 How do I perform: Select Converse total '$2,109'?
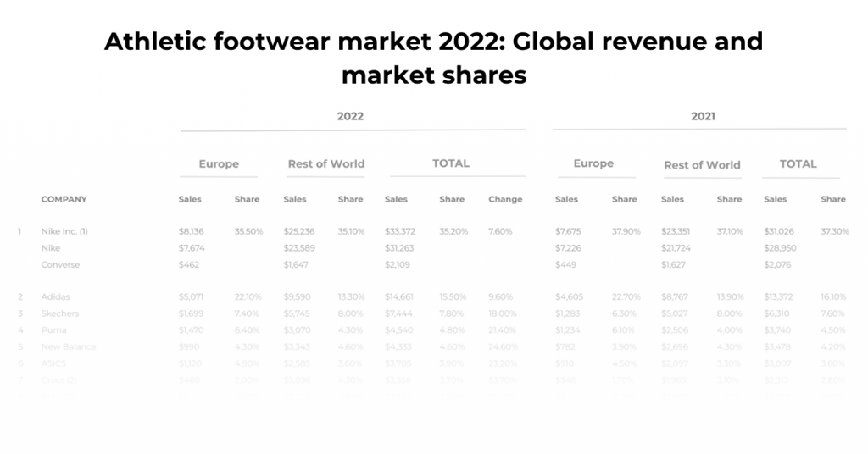[398, 264]
